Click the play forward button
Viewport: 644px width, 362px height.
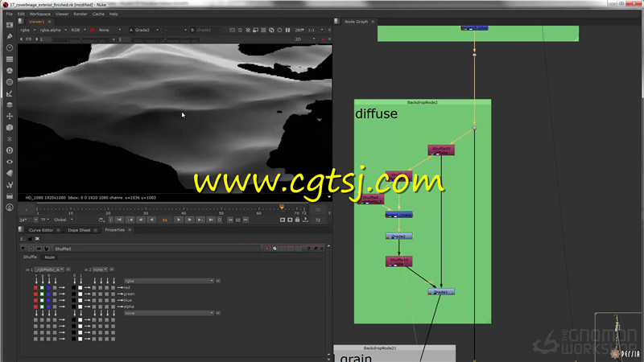pos(179,220)
